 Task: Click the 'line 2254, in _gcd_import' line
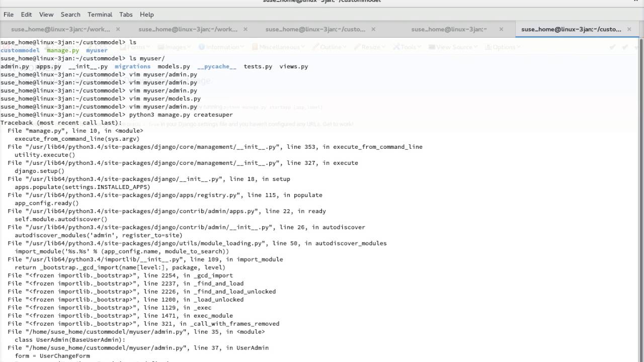click(120, 276)
